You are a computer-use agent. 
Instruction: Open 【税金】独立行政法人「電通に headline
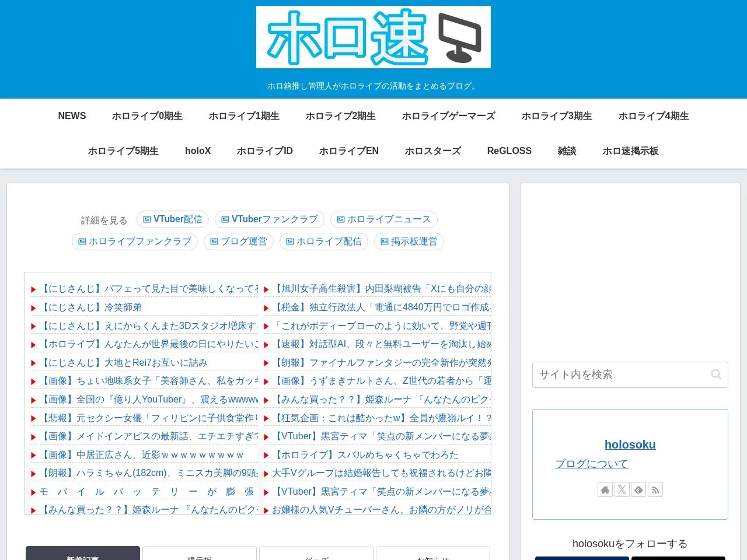pos(382,307)
